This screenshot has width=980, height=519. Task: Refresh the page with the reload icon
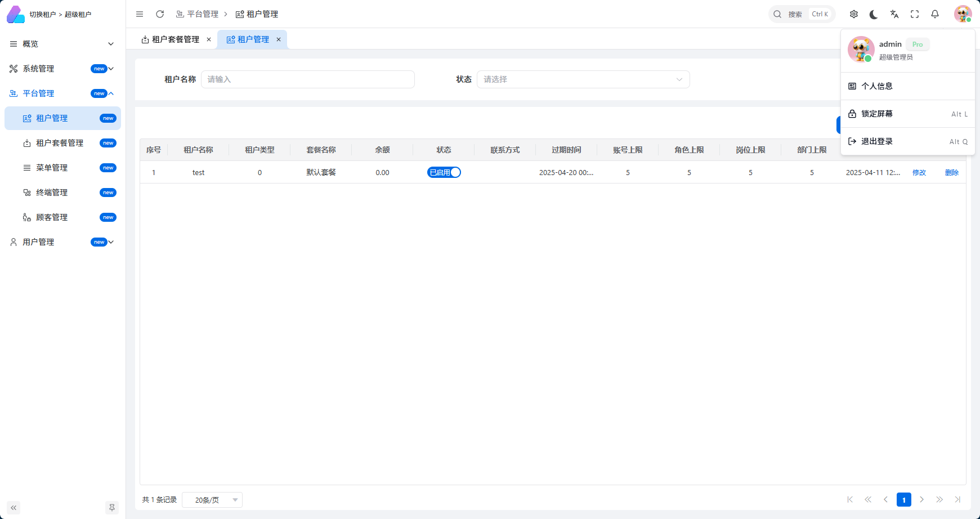point(160,14)
